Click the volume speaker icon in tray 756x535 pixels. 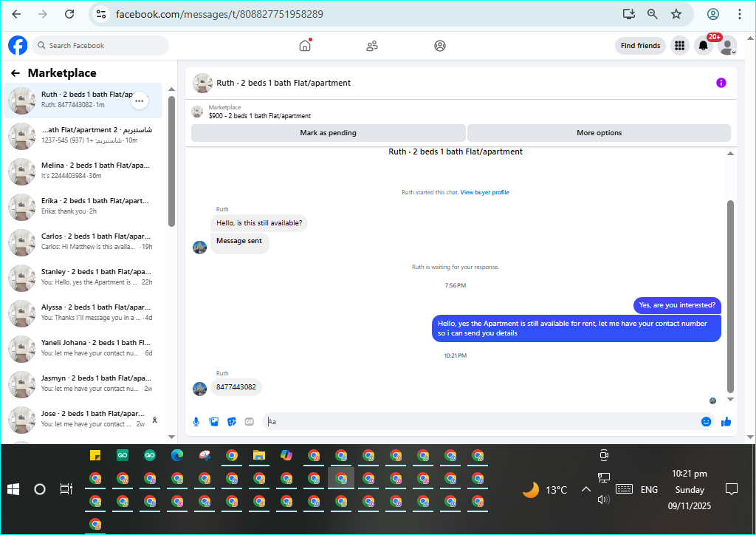pos(603,500)
